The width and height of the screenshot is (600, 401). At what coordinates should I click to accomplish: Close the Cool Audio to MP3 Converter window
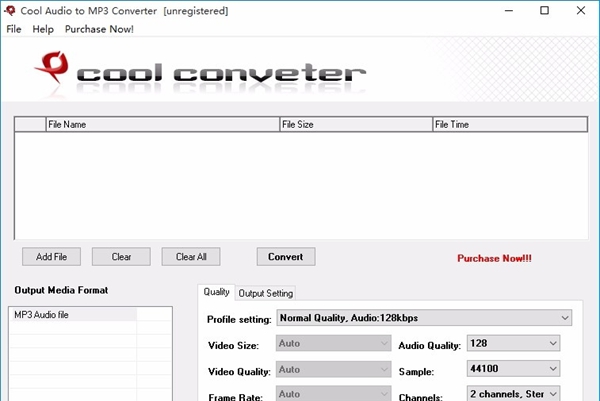580,11
